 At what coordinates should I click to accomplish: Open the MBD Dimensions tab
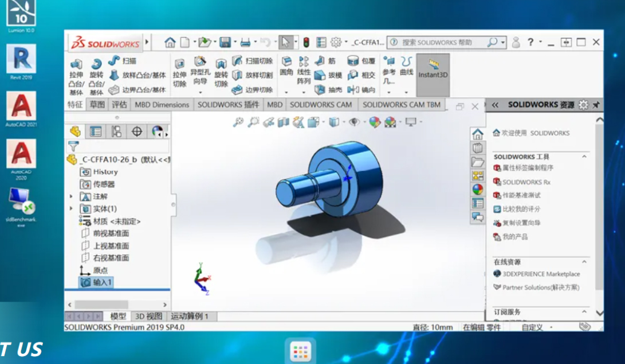[162, 105]
